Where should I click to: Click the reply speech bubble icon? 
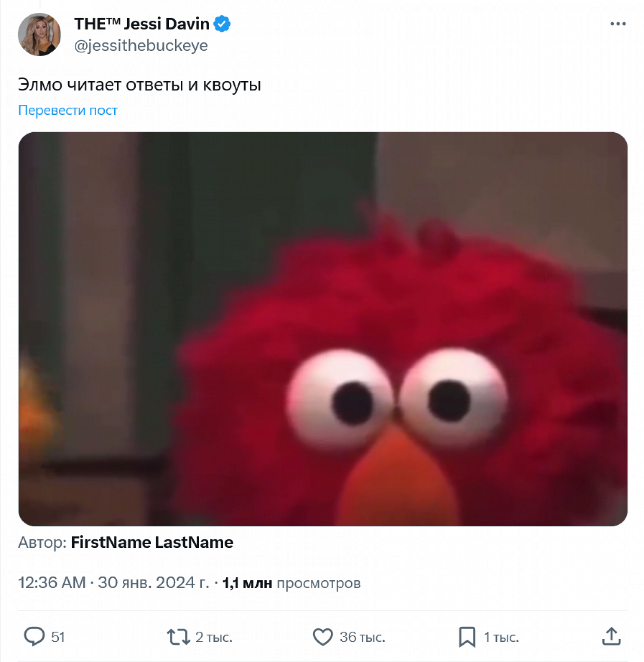click(34, 636)
